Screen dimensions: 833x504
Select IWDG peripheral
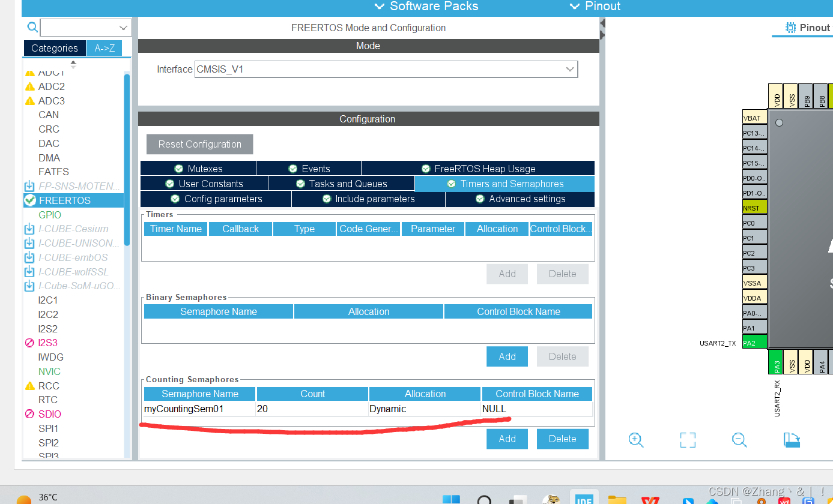click(50, 357)
